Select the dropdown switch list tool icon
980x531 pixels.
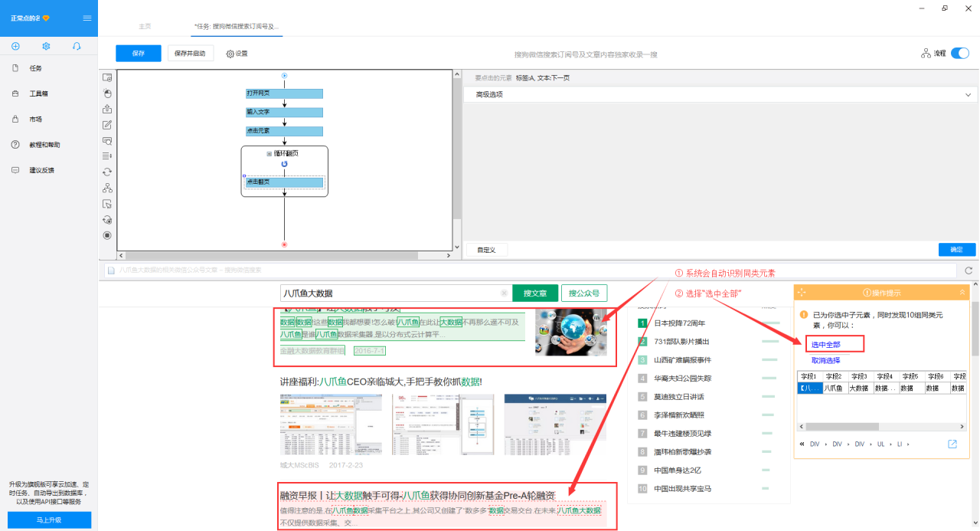107,156
